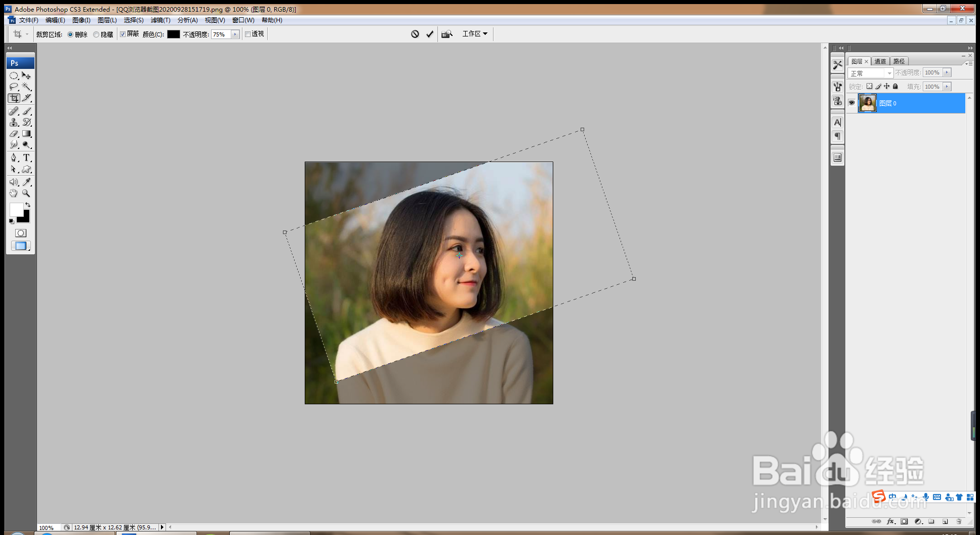The width and height of the screenshot is (980, 535).
Task: Open the 工作区 workspace dropdown
Action: 475,33
